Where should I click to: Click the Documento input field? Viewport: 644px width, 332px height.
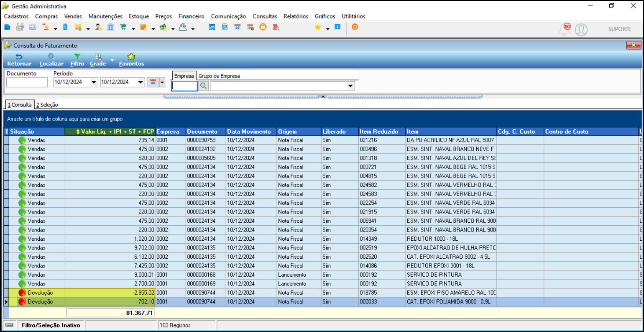pyautogui.click(x=27, y=82)
